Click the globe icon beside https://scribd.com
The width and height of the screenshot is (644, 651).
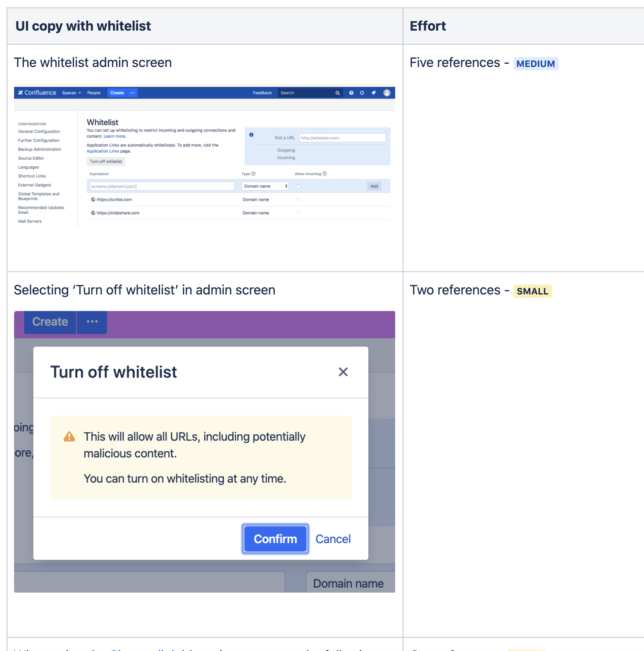[x=93, y=200]
